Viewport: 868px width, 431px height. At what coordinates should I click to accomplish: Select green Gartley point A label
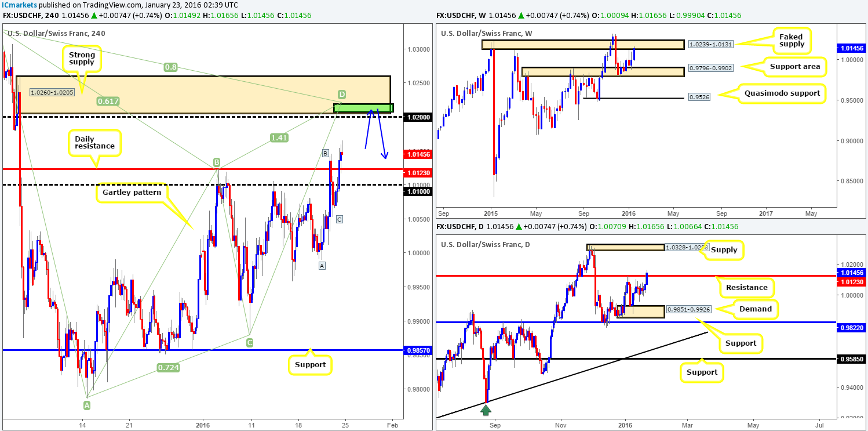(87, 405)
